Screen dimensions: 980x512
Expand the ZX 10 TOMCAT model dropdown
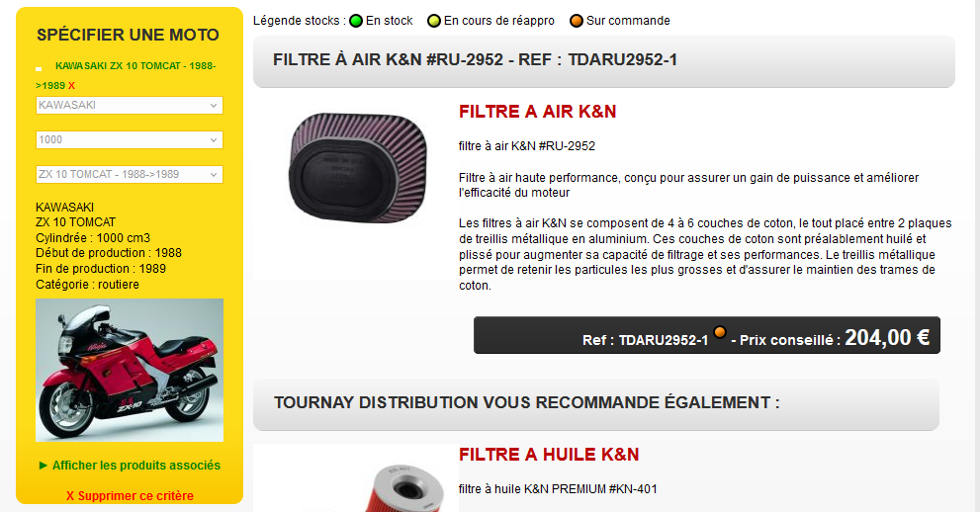click(x=130, y=174)
